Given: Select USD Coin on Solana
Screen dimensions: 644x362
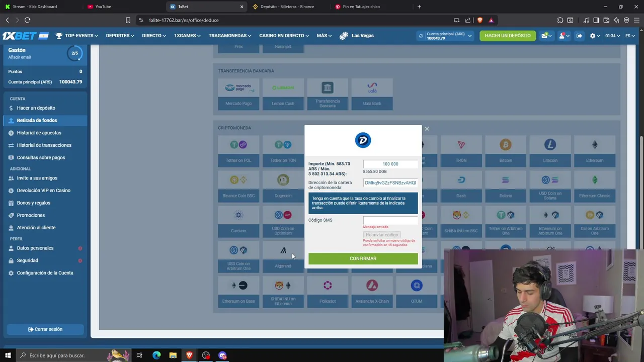Looking at the screenshot, I should point(550,187).
